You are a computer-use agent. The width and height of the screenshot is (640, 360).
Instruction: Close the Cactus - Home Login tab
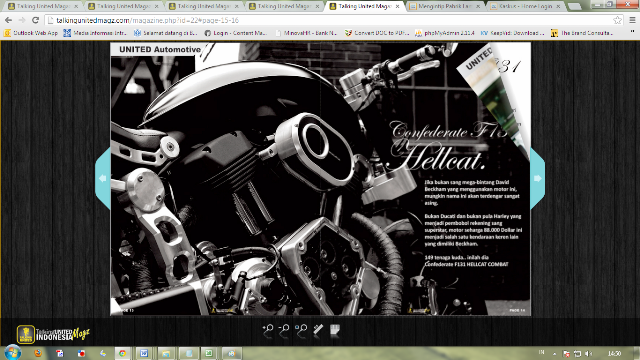[558, 7]
